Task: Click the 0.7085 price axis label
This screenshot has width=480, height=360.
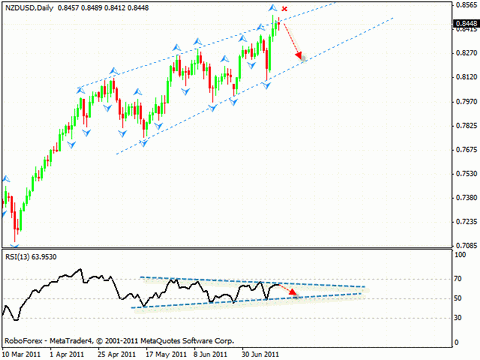Action: pos(466,246)
